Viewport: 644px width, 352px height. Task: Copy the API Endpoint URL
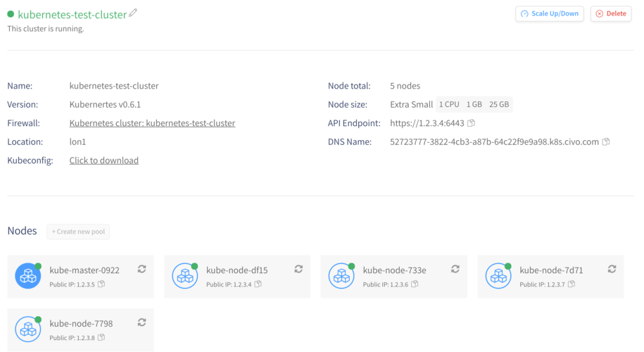(472, 122)
